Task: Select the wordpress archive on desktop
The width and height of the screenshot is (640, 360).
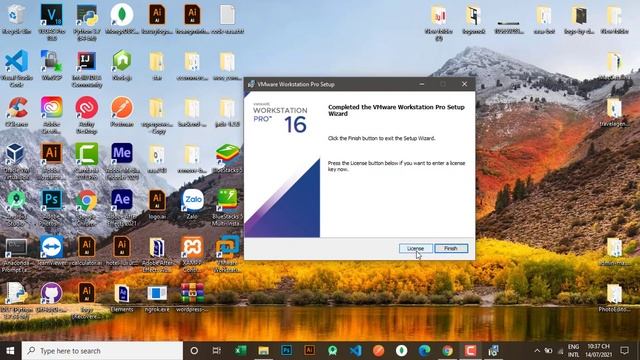Action: click(x=192, y=298)
